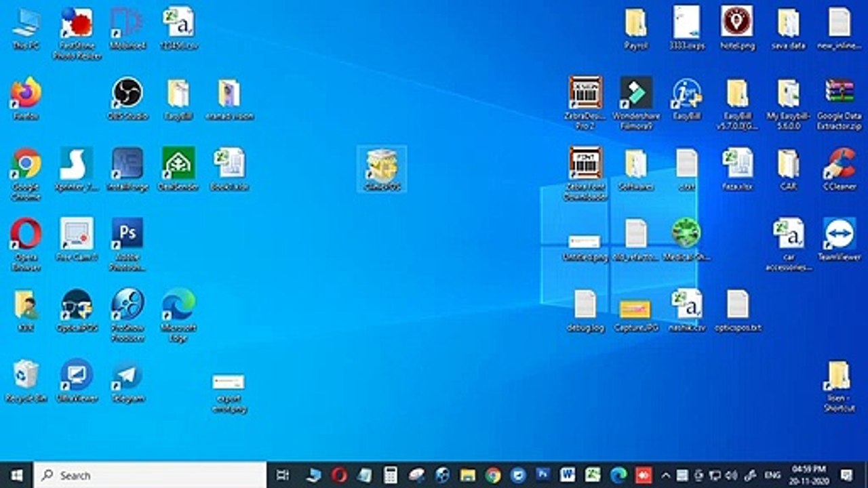Image resolution: width=868 pixels, height=488 pixels.
Task: Click the ENG language indicator
Action: 772,475
